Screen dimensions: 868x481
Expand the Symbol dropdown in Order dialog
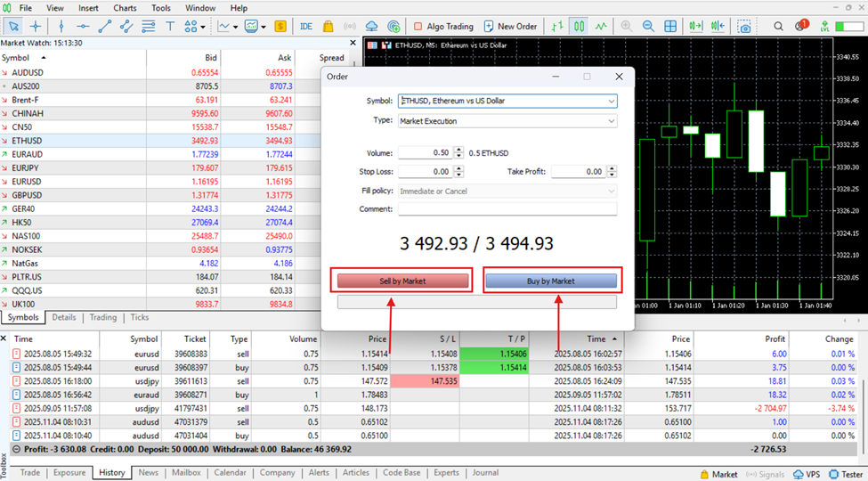611,102
